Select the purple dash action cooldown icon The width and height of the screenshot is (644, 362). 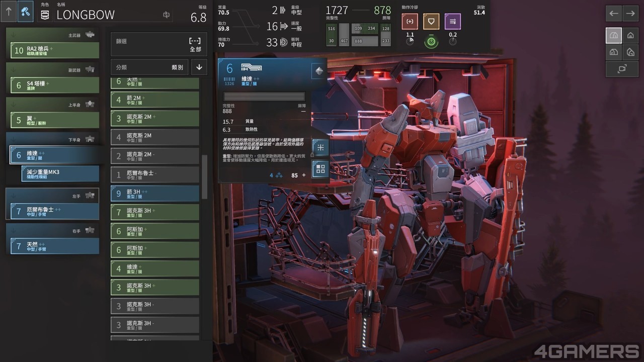click(x=453, y=21)
